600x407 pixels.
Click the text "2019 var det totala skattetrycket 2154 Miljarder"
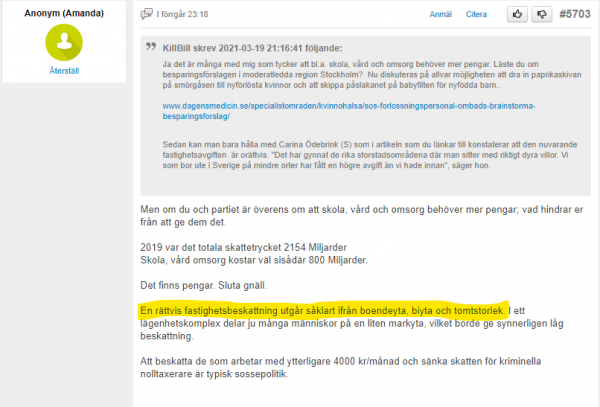coord(243,247)
